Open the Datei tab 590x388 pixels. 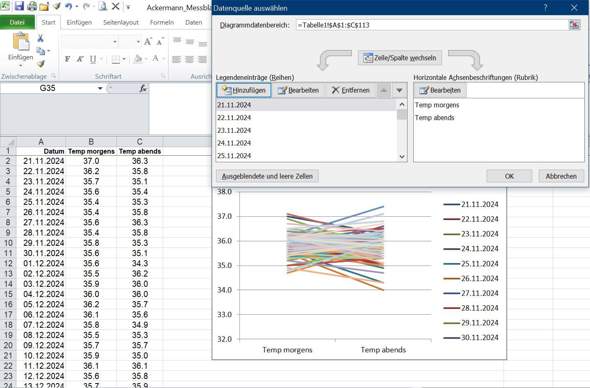point(17,23)
